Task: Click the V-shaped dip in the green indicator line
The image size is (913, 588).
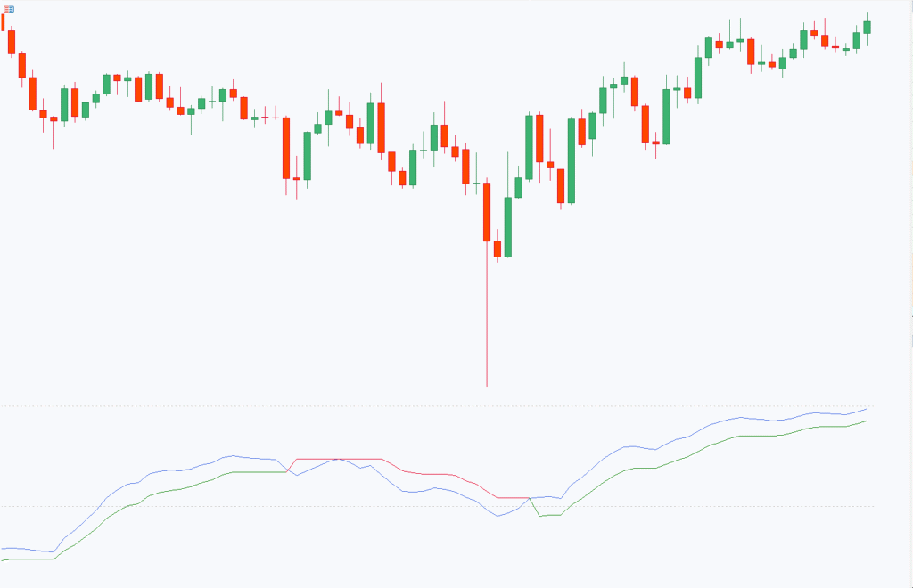Action: click(x=540, y=516)
